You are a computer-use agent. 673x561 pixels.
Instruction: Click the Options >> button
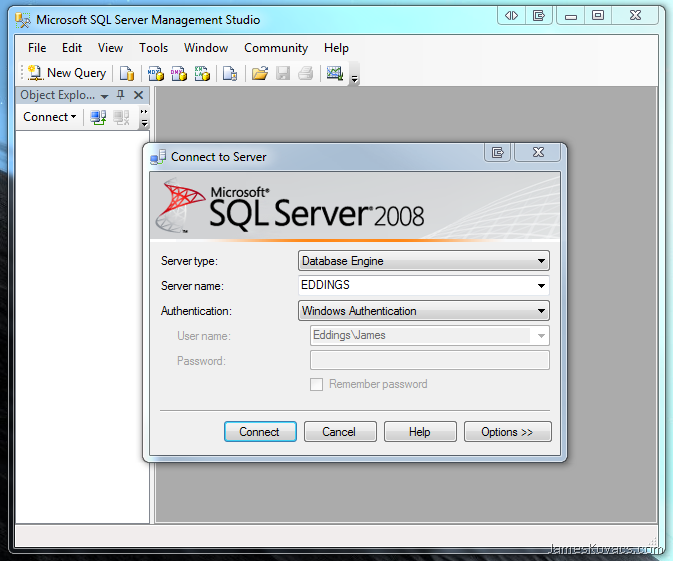pos(507,432)
